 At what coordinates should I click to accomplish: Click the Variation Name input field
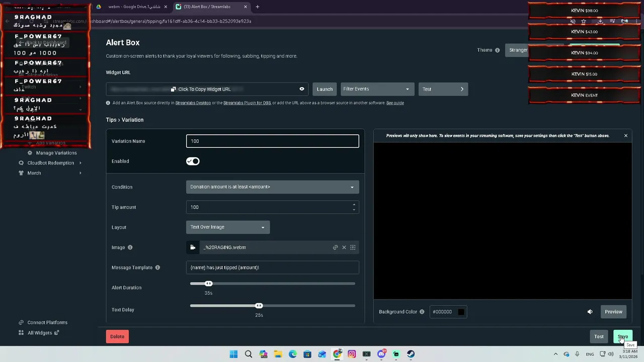tap(272, 141)
